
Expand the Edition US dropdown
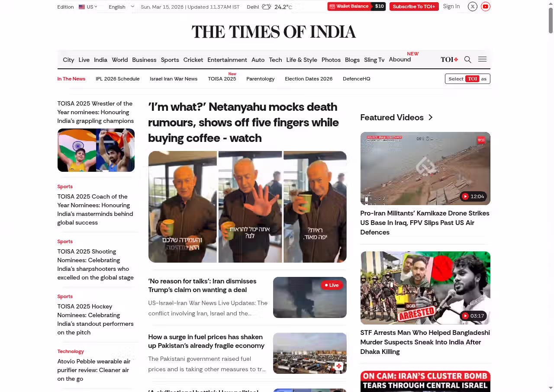pyautogui.click(x=88, y=7)
